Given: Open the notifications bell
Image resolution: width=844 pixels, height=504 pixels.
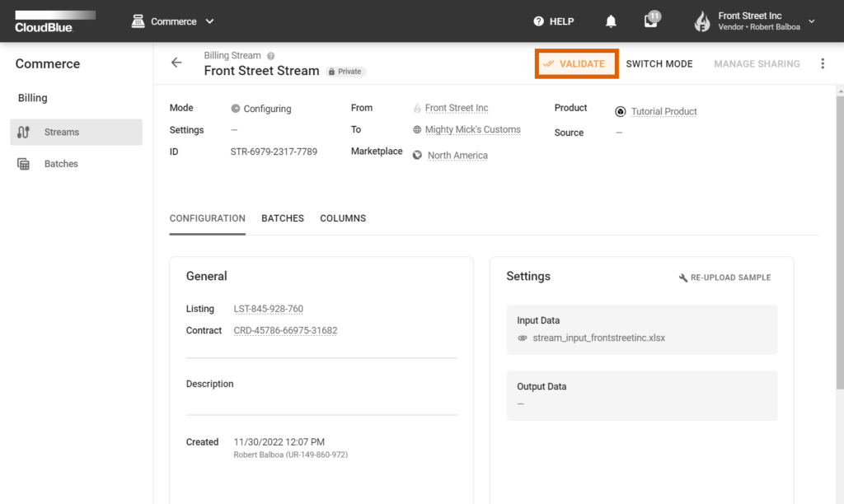Looking at the screenshot, I should click(x=611, y=21).
